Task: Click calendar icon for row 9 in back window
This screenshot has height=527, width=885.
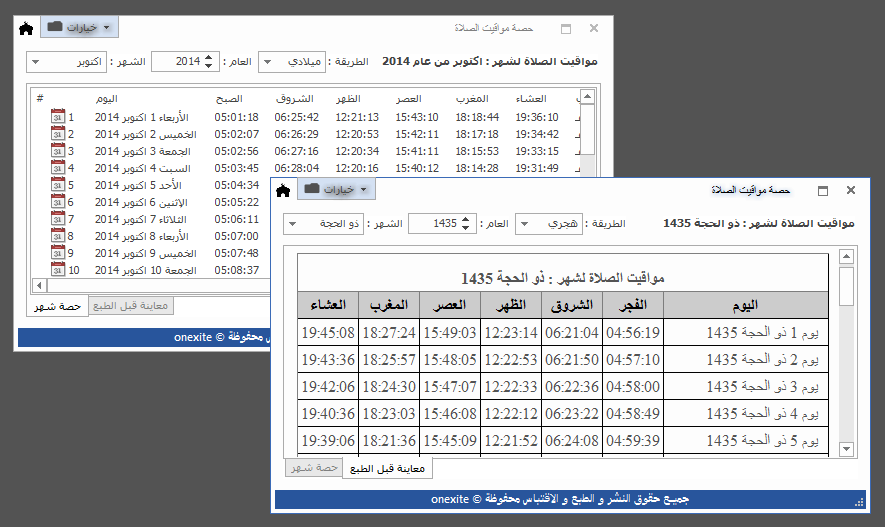Action: [58, 252]
